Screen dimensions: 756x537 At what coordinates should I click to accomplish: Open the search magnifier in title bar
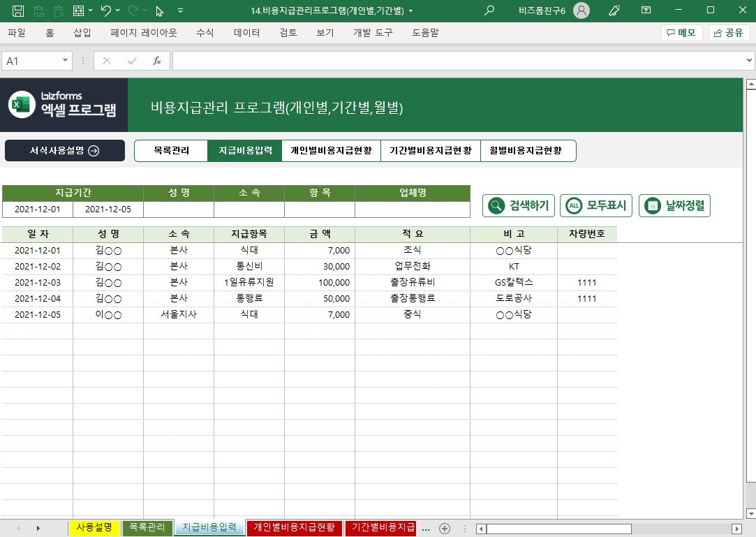click(489, 10)
